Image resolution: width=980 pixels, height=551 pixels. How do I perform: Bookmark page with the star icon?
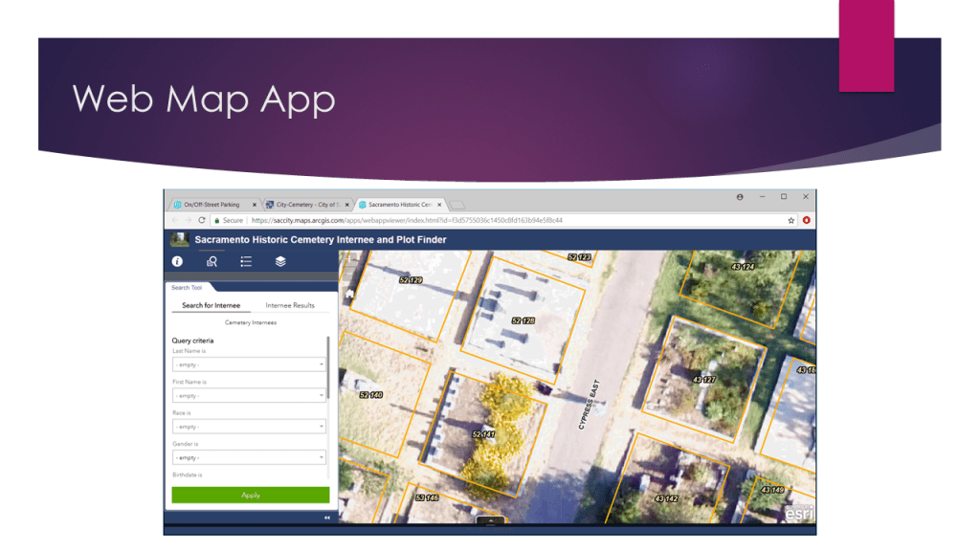(791, 220)
